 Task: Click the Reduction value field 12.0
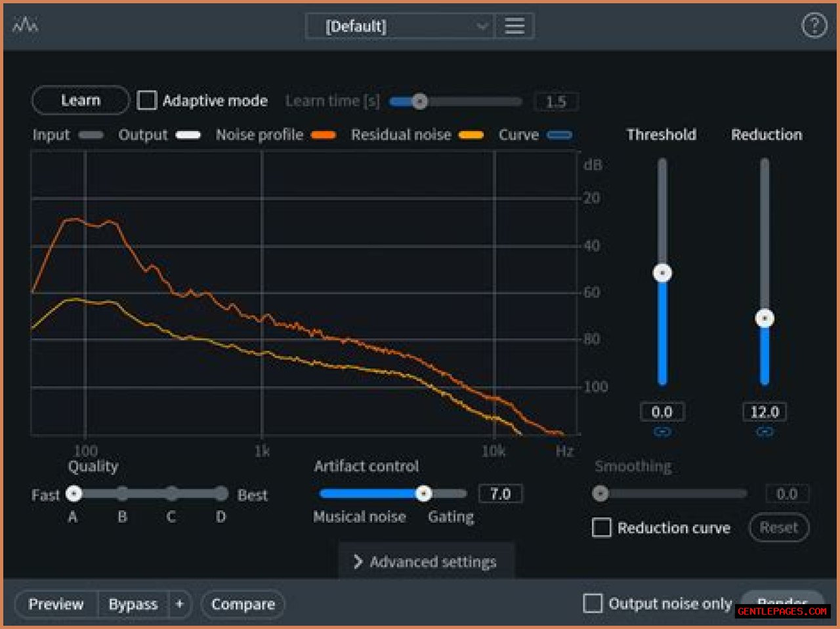765,412
